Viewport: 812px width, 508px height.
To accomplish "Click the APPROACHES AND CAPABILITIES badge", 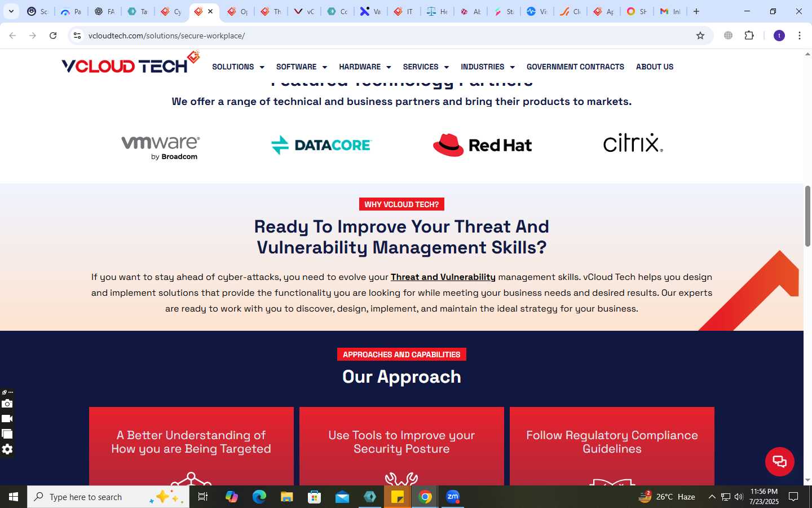I will tap(401, 354).
